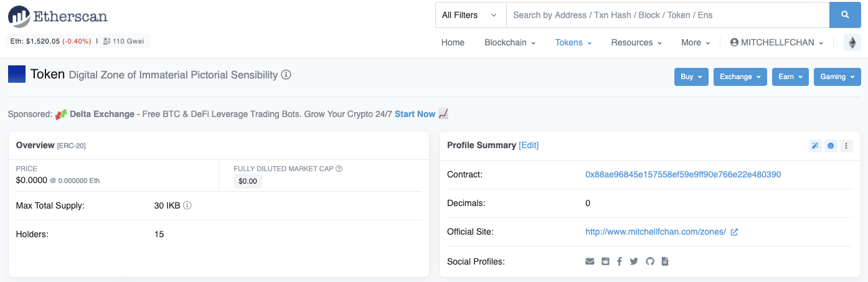Open the three-dot menu in Profile Summary
The image size is (868, 282).
(x=846, y=146)
